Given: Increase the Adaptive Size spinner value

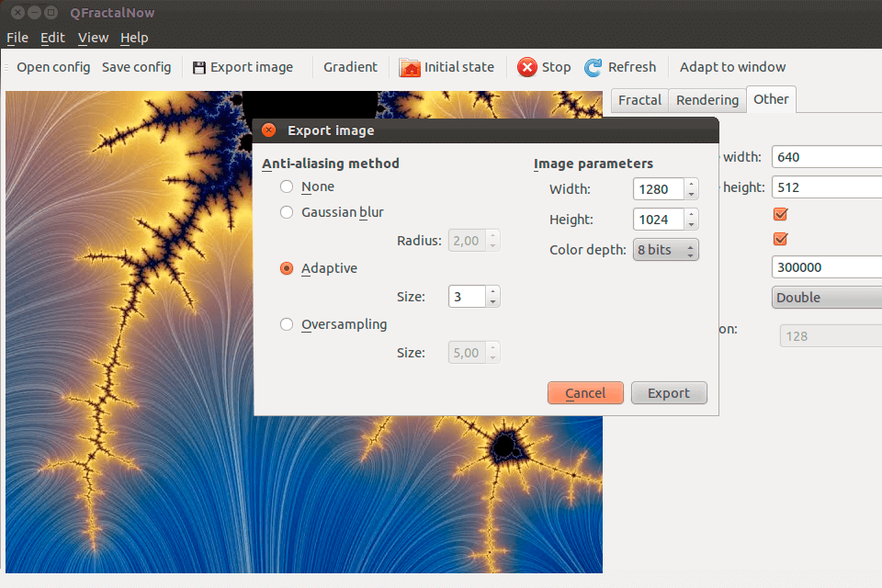Looking at the screenshot, I should pos(493,291).
